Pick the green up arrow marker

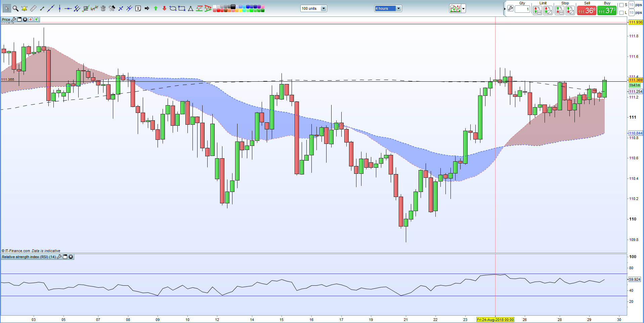[156, 8]
